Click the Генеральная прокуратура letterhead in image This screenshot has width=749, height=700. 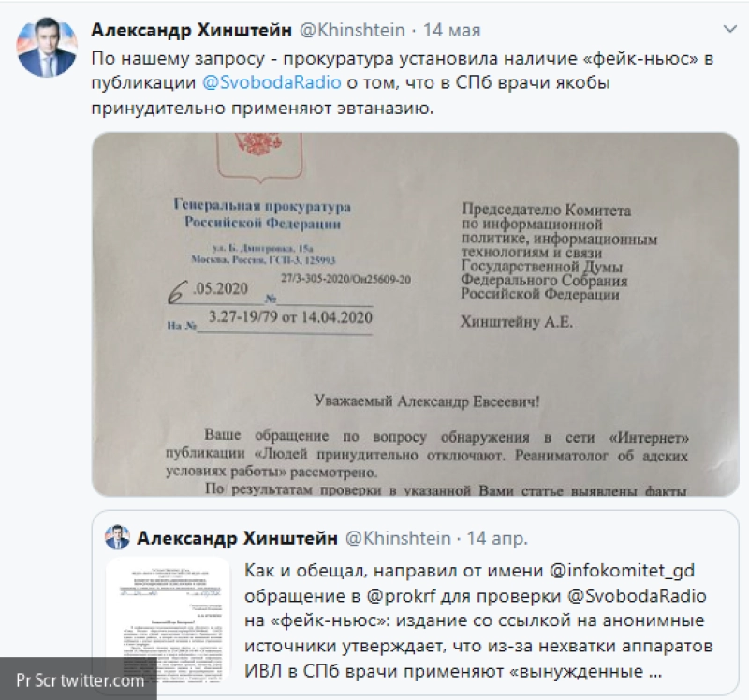(262, 214)
